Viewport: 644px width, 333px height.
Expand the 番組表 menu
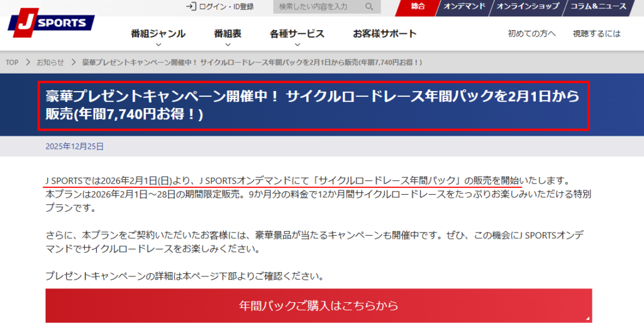(x=228, y=34)
